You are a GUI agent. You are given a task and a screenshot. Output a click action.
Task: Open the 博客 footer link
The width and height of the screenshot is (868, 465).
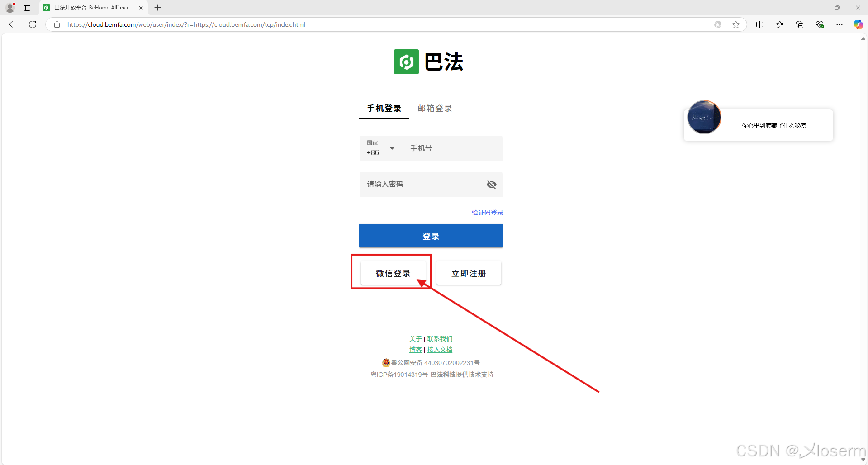pos(416,350)
